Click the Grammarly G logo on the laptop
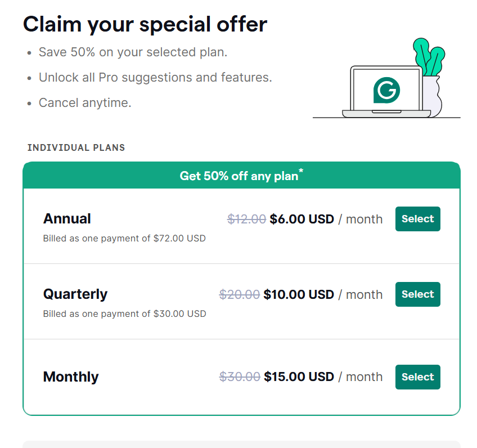The height and width of the screenshot is (448, 477). (x=386, y=90)
